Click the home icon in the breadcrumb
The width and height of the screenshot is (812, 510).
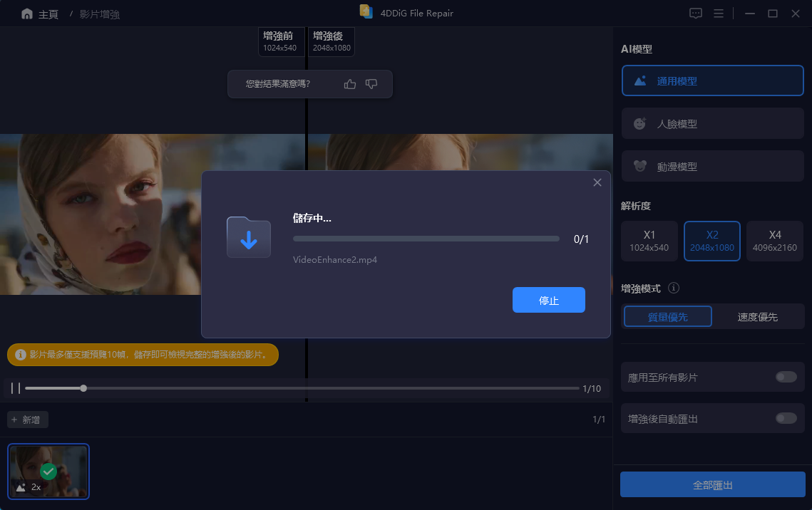(x=27, y=14)
